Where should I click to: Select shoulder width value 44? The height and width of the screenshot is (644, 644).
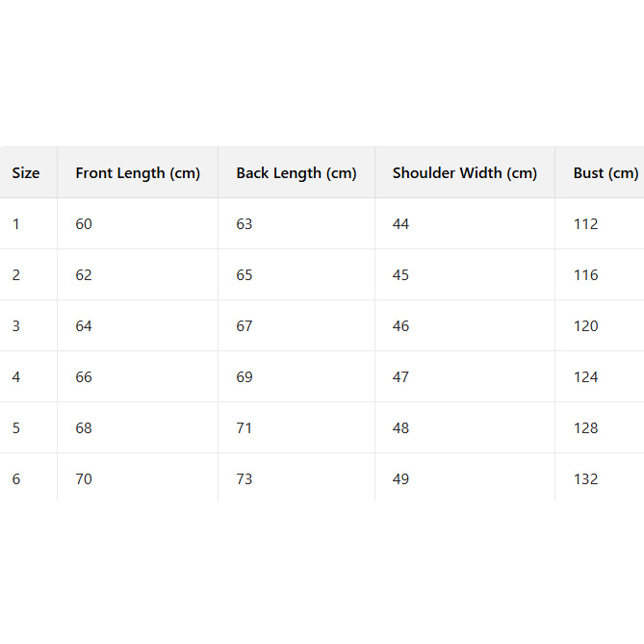point(400,224)
